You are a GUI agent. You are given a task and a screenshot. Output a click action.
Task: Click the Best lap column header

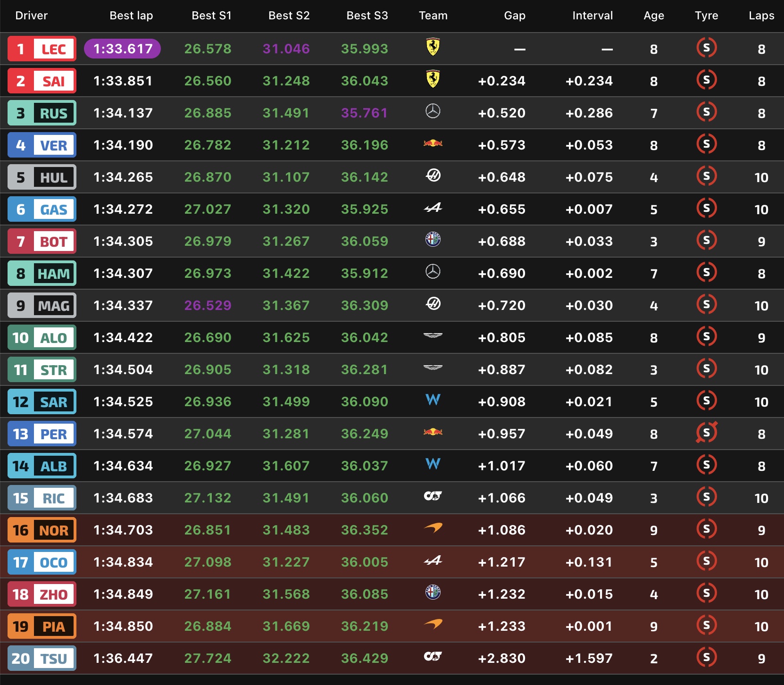click(131, 16)
